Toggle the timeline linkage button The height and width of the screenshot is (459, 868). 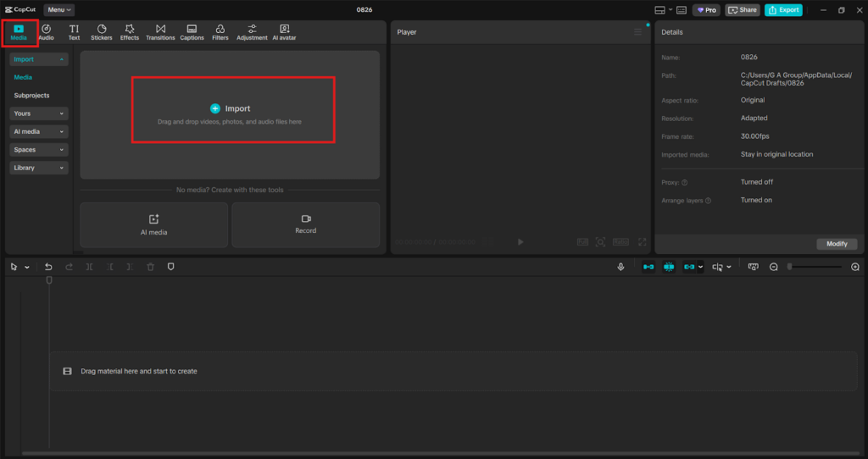[690, 267]
